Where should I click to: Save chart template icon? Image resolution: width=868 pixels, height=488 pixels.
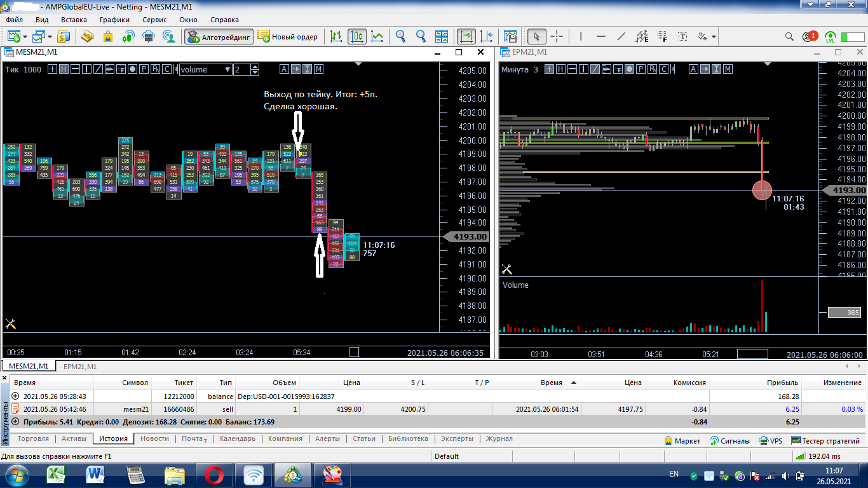click(x=510, y=36)
